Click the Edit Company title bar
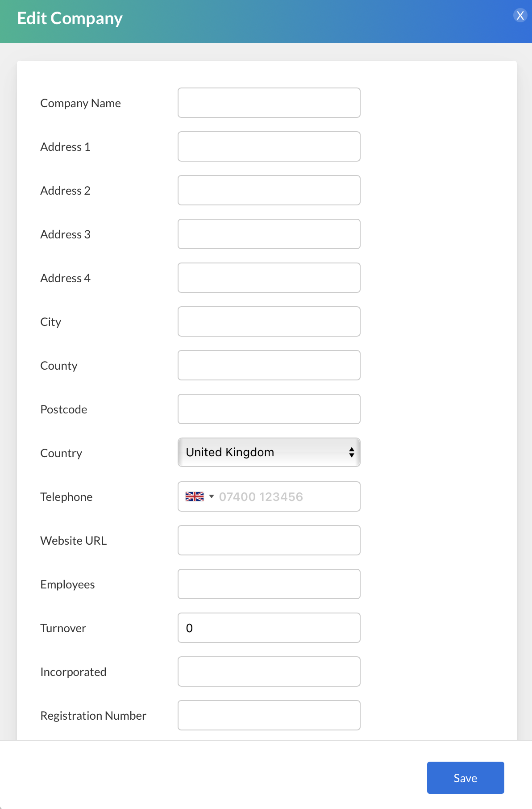This screenshot has width=532, height=809. click(x=70, y=18)
